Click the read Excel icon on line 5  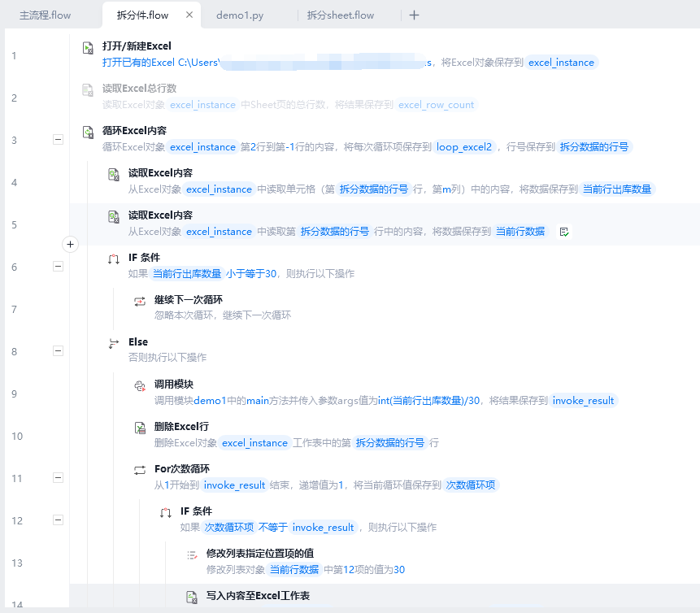pyautogui.click(x=114, y=217)
